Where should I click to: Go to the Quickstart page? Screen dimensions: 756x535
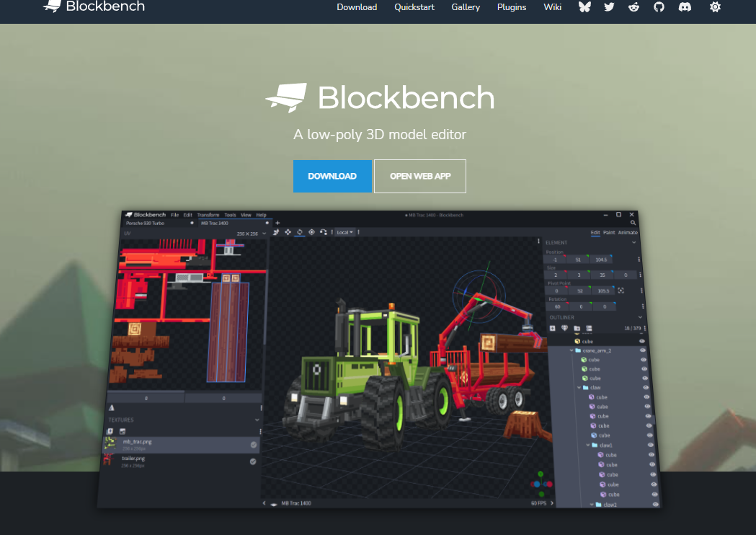click(x=414, y=7)
